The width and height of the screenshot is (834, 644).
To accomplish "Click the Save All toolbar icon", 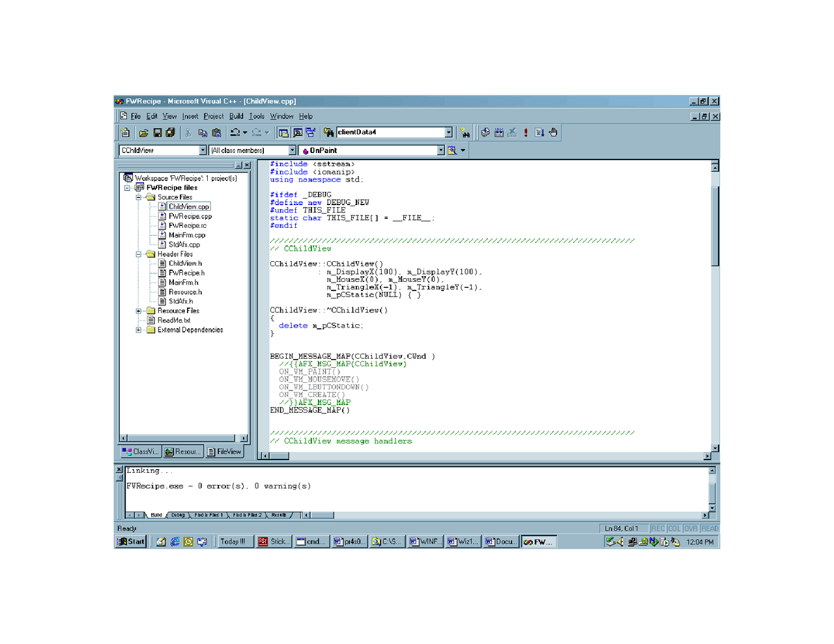I will coord(169,132).
